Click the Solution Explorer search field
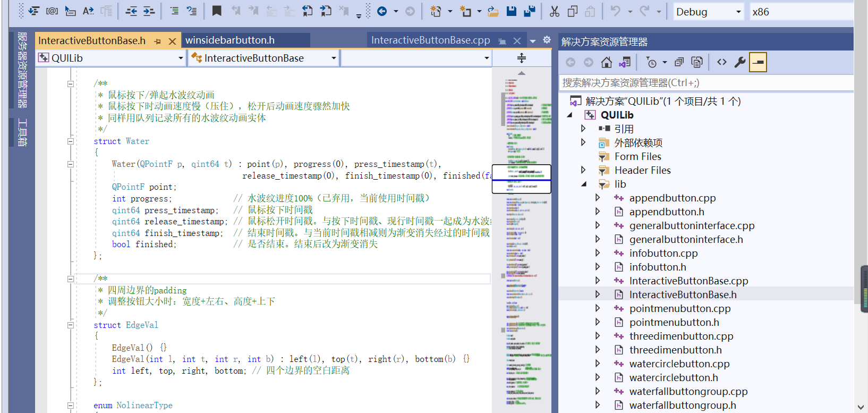The image size is (868, 413). pos(706,82)
